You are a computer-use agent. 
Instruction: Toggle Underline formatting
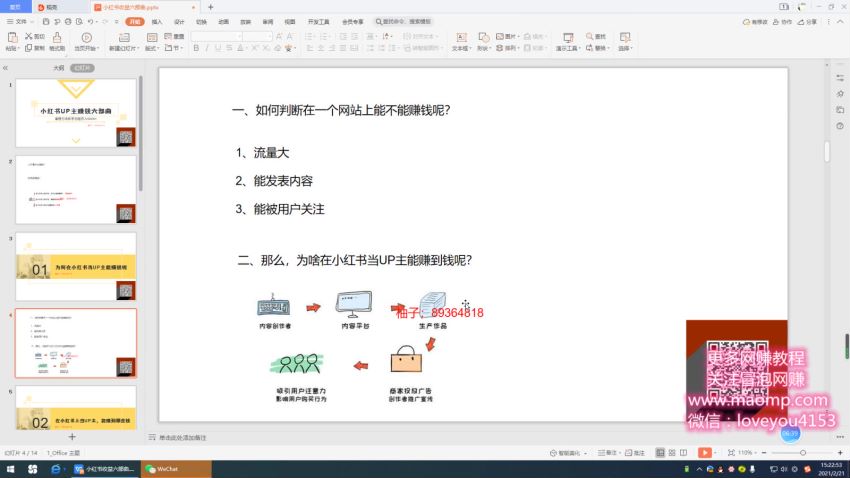218,48
